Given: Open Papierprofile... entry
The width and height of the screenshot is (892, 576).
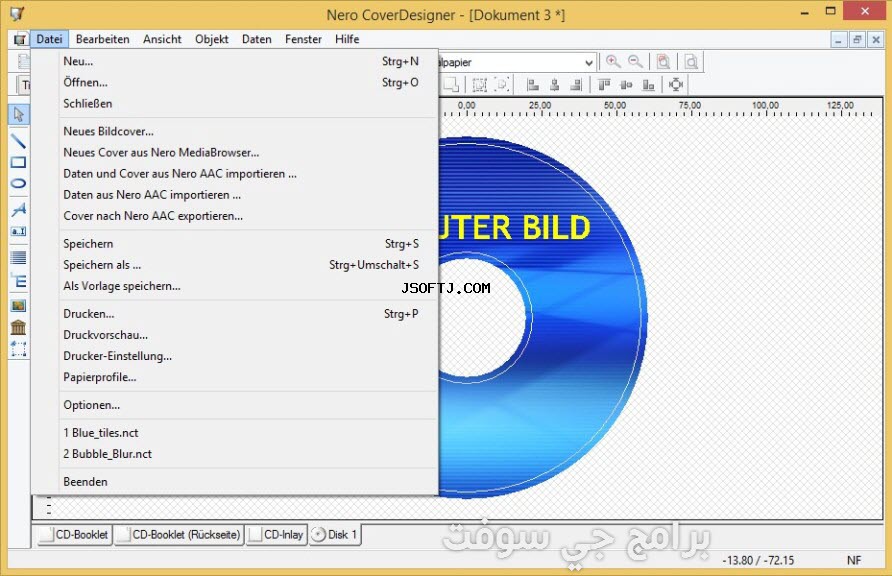Looking at the screenshot, I should click(x=234, y=376).
